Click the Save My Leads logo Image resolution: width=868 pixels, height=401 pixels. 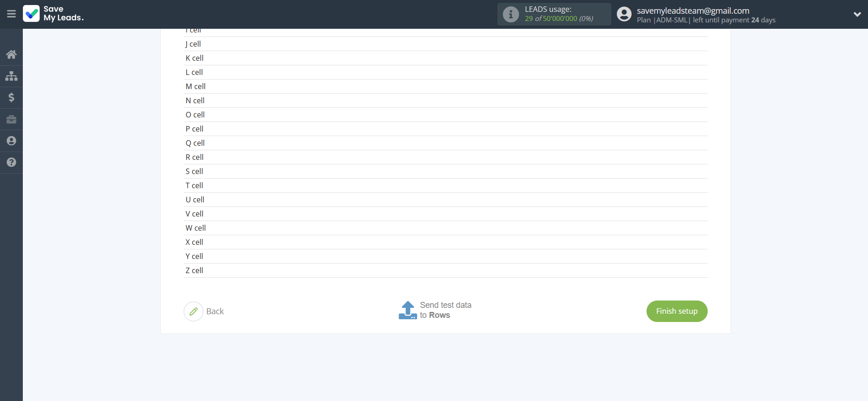pyautogui.click(x=53, y=14)
